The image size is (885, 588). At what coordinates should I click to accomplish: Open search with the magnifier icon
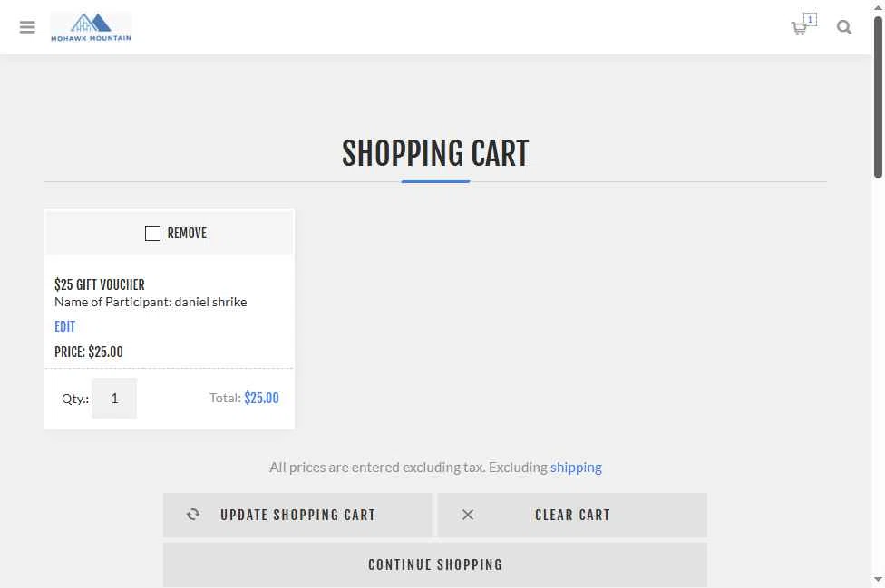(844, 27)
